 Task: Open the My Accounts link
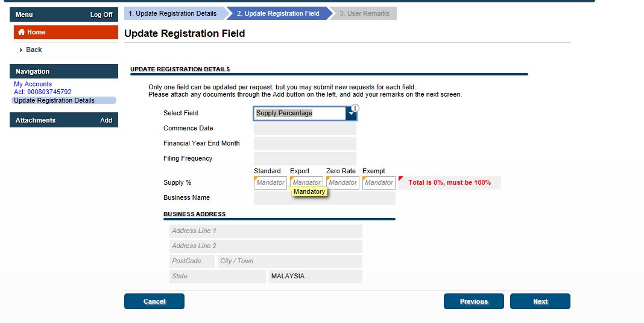33,84
